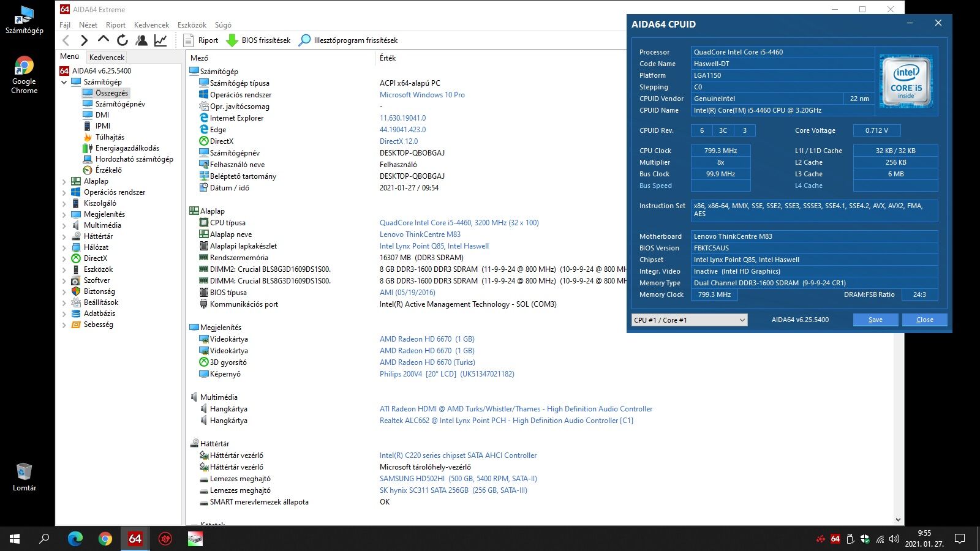
Task: Click the Intel Core i5 logo in CPUID
Action: [x=906, y=81]
